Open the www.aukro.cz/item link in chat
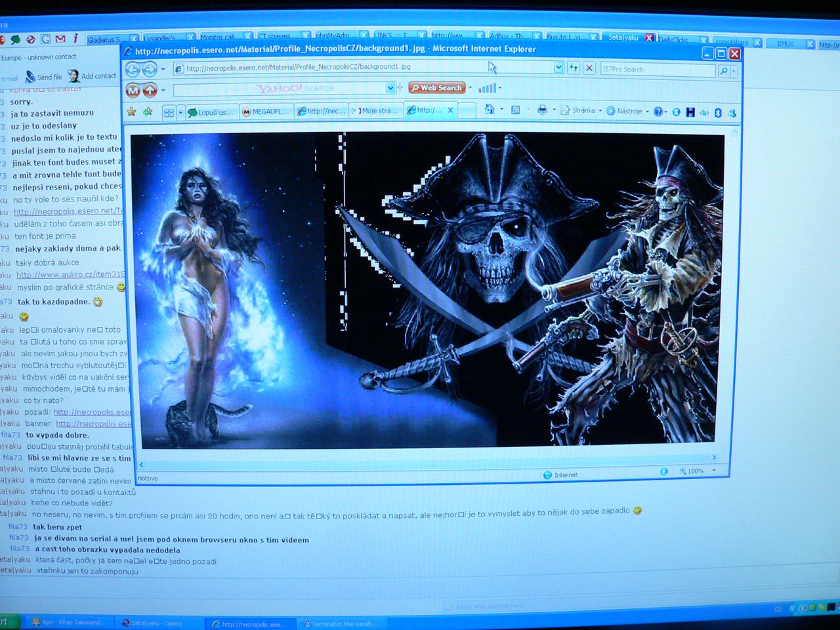This screenshot has height=630, width=840. pyautogui.click(x=70, y=275)
